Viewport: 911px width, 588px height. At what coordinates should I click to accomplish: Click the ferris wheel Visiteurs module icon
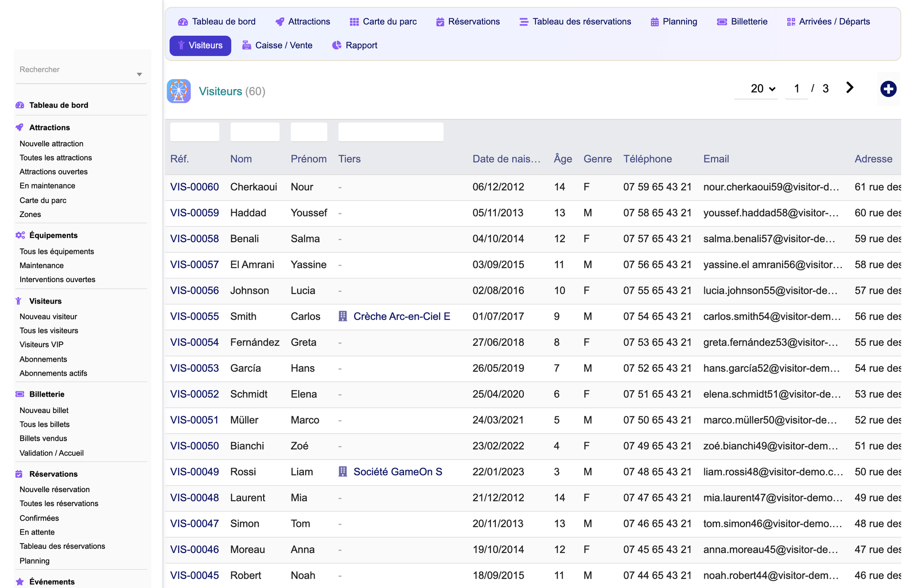(x=179, y=91)
